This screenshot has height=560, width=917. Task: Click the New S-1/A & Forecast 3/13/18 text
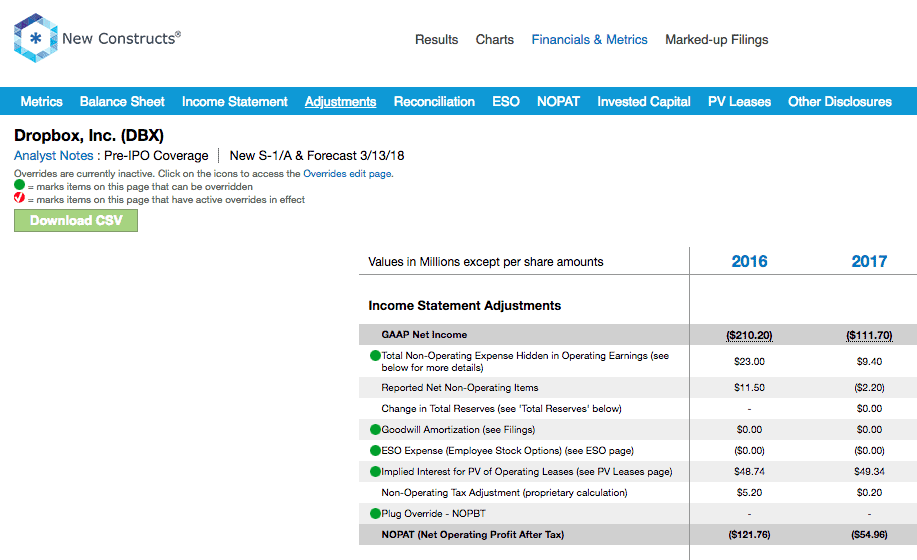pyautogui.click(x=316, y=155)
